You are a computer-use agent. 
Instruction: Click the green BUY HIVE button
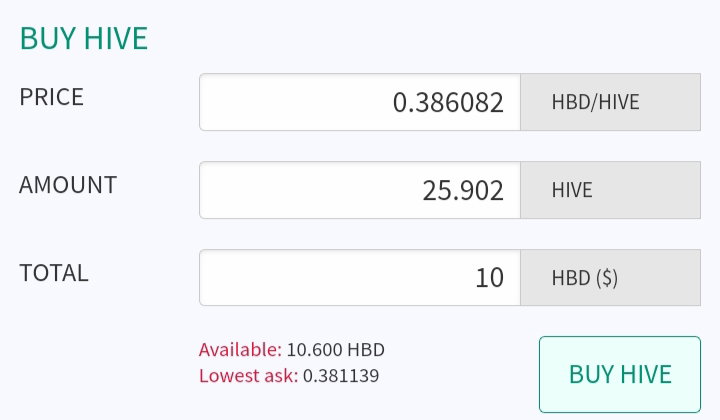pos(620,374)
